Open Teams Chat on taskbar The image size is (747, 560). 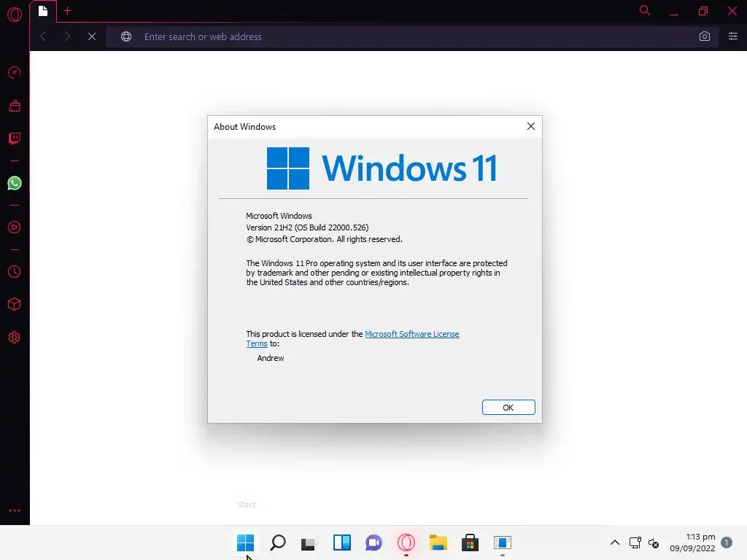374,542
